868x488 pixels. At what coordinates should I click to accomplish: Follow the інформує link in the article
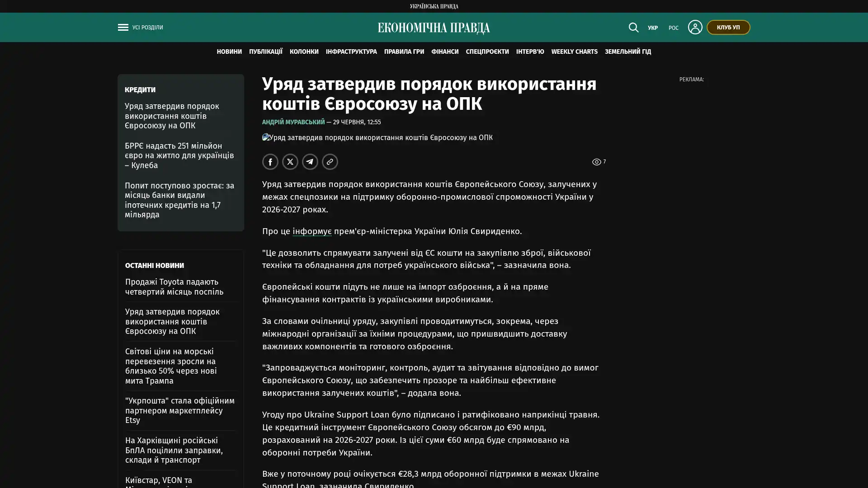tap(312, 231)
